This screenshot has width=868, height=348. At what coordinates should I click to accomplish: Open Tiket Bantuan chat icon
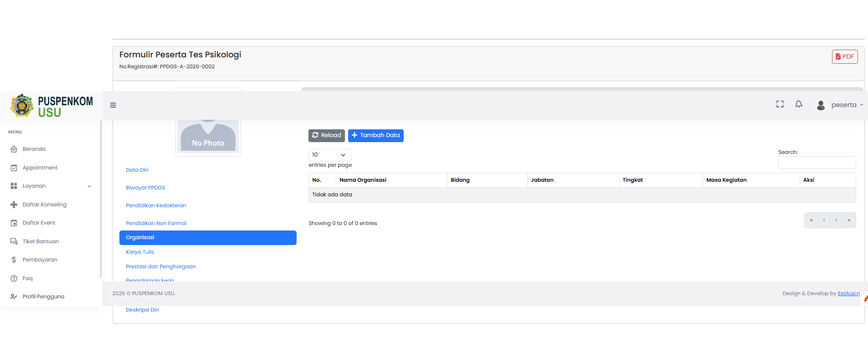coord(14,241)
